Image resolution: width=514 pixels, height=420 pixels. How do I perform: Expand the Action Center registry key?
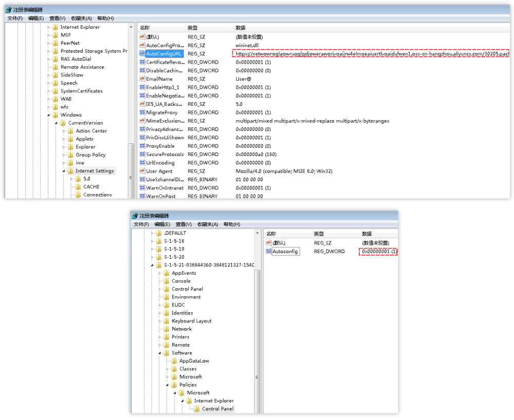(64, 131)
